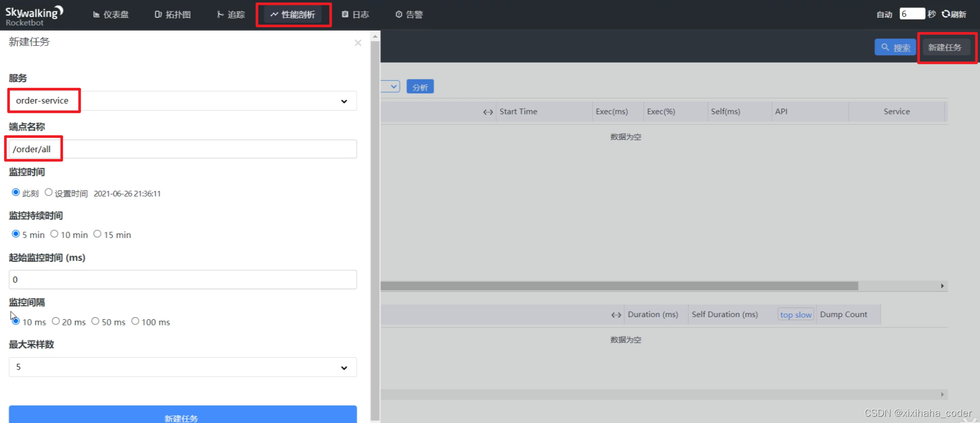Click the 端点名称 /order/all input field
Viewport: 980px width, 423px height.
coord(183,149)
